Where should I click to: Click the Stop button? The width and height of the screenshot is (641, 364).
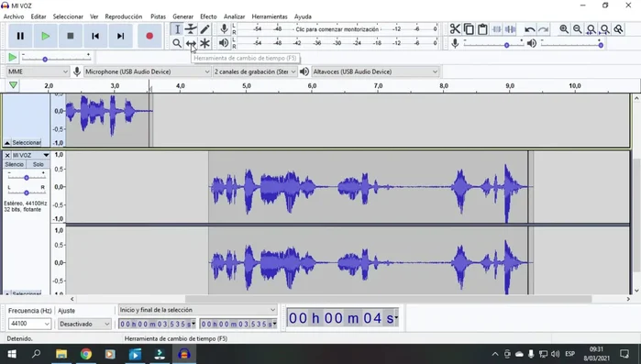(x=71, y=36)
